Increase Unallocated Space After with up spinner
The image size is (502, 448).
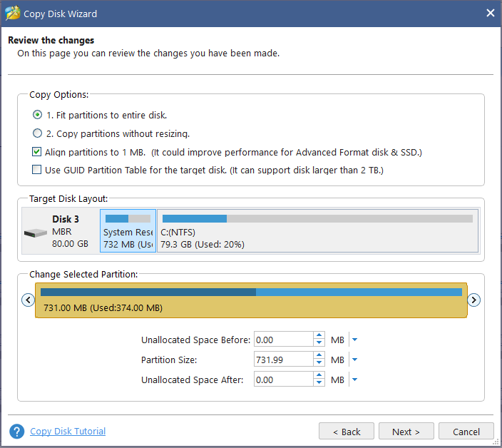point(319,376)
